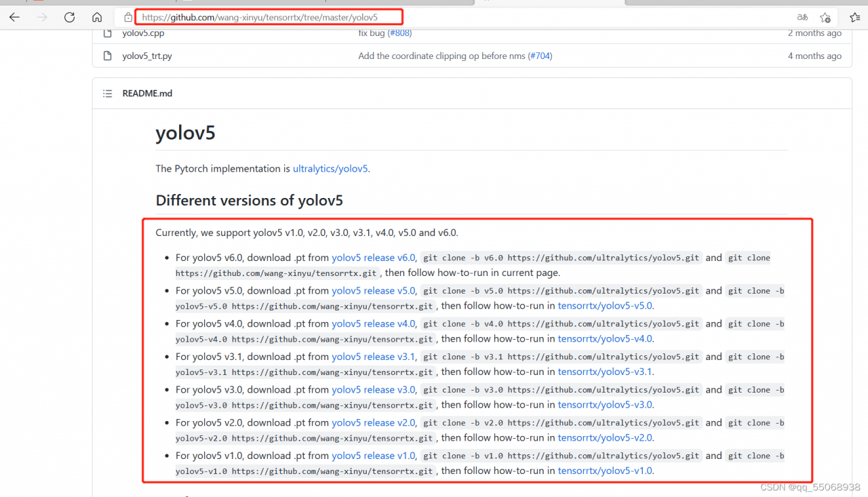Viewport: 868px width, 497px height.
Task: Open pull request #704
Action: click(540, 56)
